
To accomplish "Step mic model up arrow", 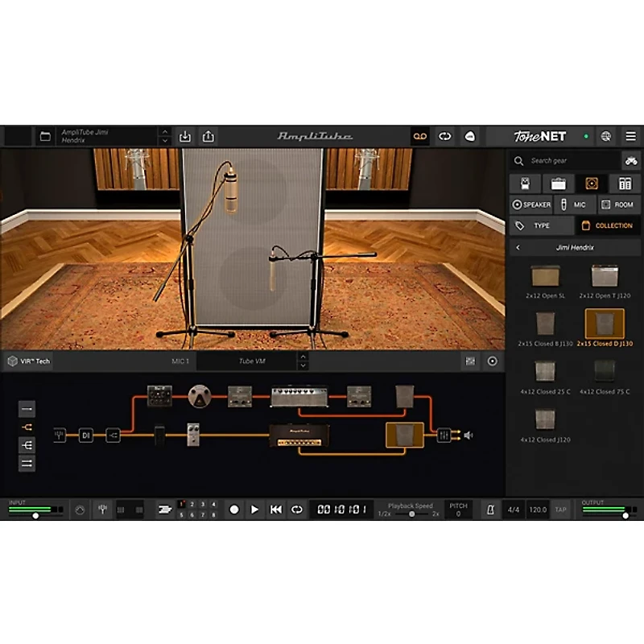I will pos(303,357).
